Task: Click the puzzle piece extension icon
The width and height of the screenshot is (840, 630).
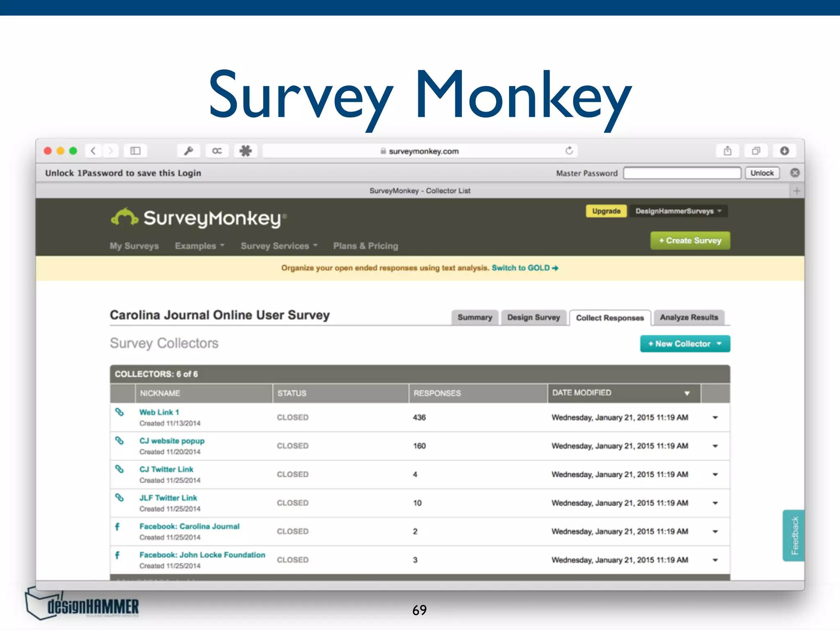Action: (246, 151)
